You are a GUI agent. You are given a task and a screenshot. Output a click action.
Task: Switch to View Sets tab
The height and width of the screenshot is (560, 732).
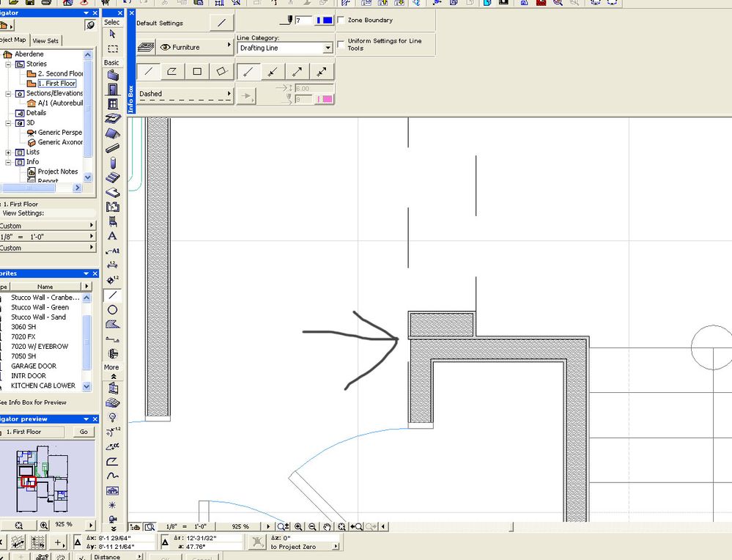[45, 40]
